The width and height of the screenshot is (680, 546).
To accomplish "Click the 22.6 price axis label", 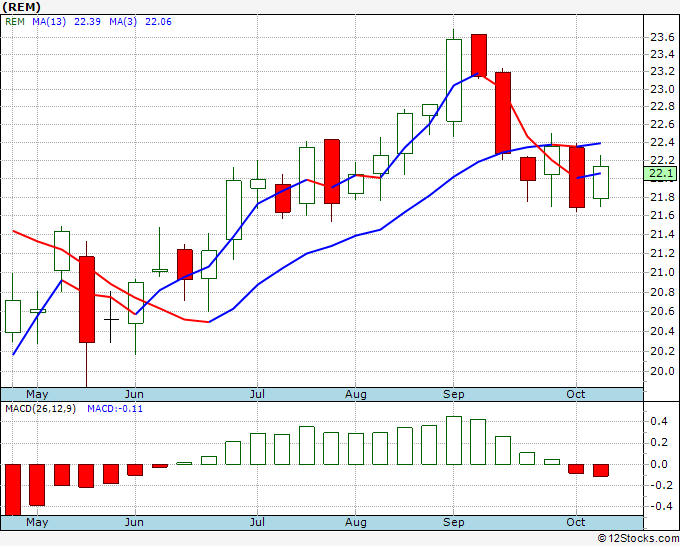I will pyautogui.click(x=662, y=124).
